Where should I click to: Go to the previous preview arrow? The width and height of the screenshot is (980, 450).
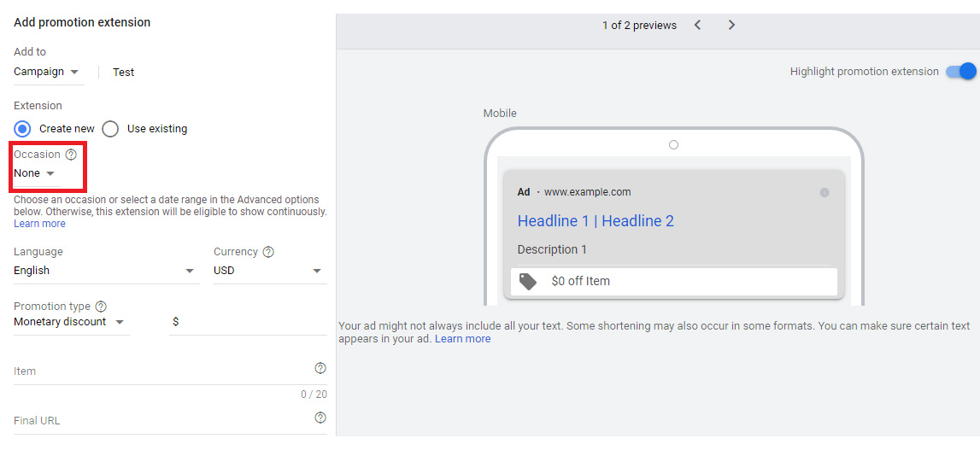pyautogui.click(x=698, y=25)
